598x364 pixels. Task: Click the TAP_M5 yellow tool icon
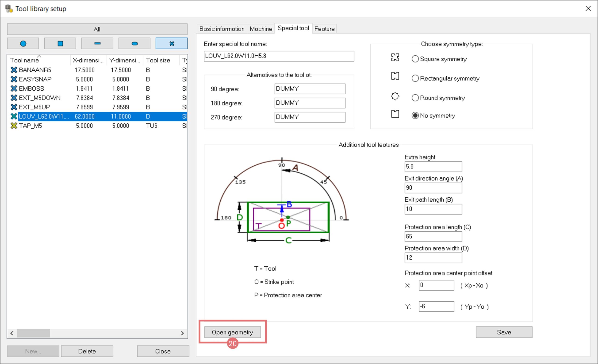[x=14, y=126]
